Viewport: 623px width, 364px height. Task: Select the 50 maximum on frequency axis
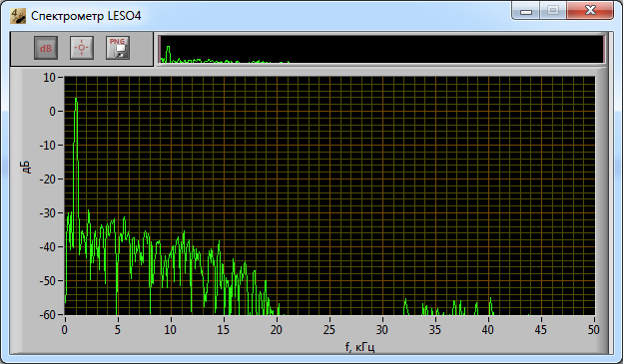594,329
